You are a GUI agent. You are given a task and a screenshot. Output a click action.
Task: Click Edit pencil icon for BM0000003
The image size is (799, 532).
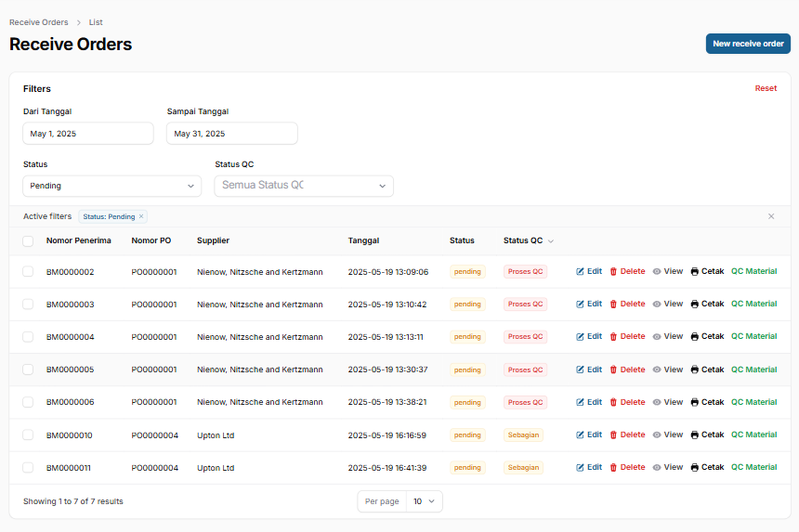(x=580, y=304)
